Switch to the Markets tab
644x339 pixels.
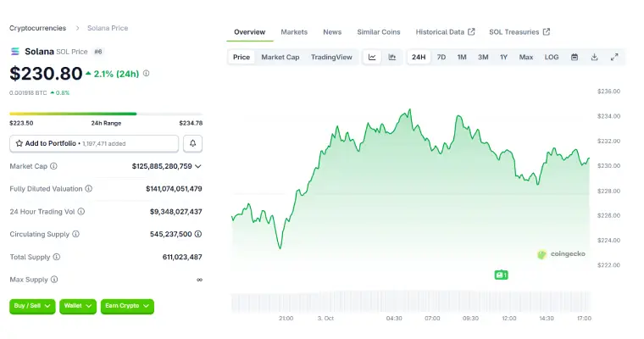294,32
